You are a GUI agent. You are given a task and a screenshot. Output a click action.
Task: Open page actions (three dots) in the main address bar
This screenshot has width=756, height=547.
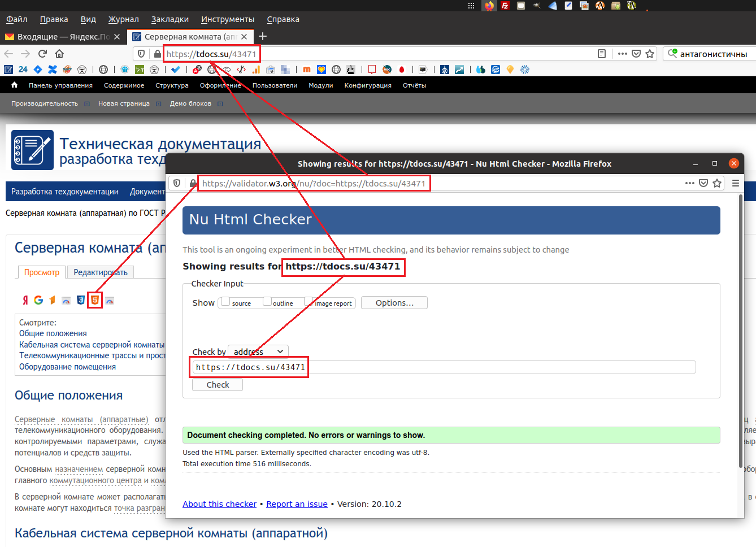[x=623, y=54]
